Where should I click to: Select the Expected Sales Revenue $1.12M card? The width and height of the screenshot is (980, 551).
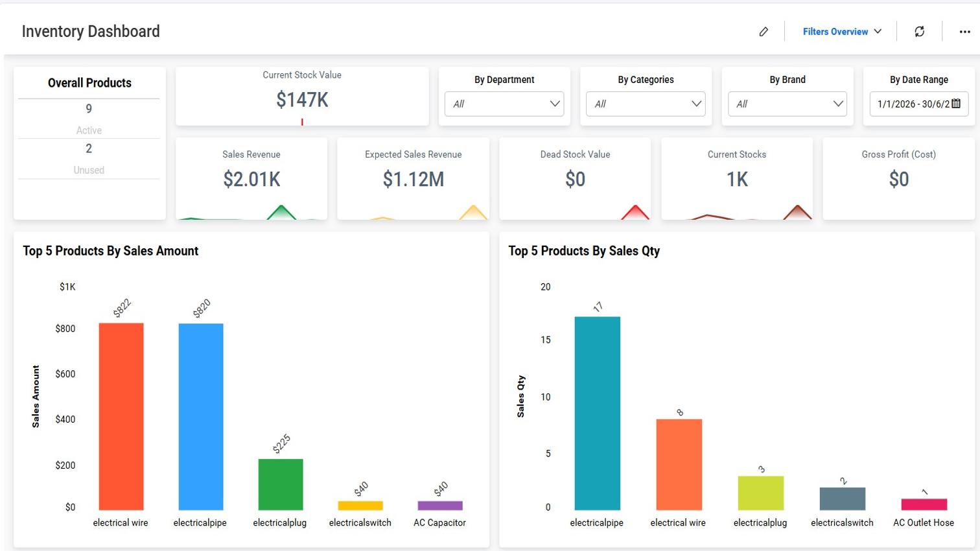click(414, 178)
